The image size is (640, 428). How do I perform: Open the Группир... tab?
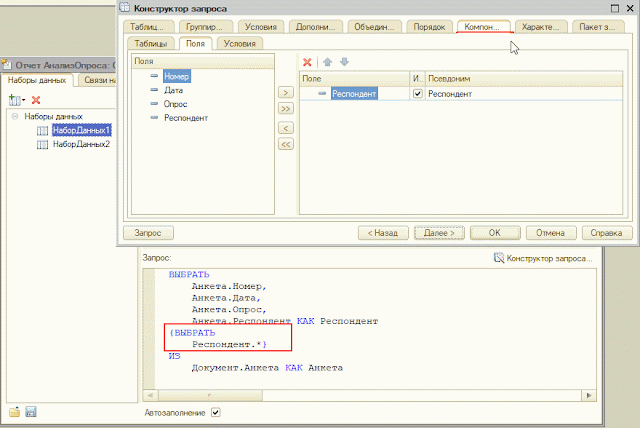[206, 27]
